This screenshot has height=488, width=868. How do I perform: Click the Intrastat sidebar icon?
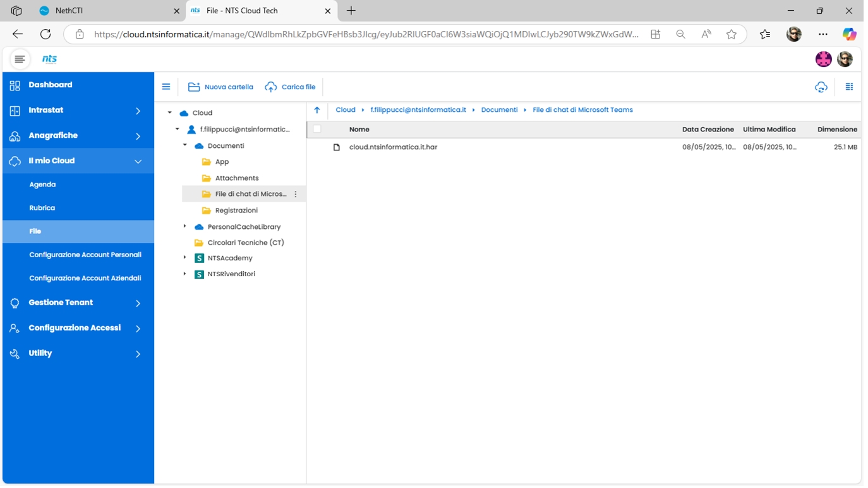tap(15, 111)
